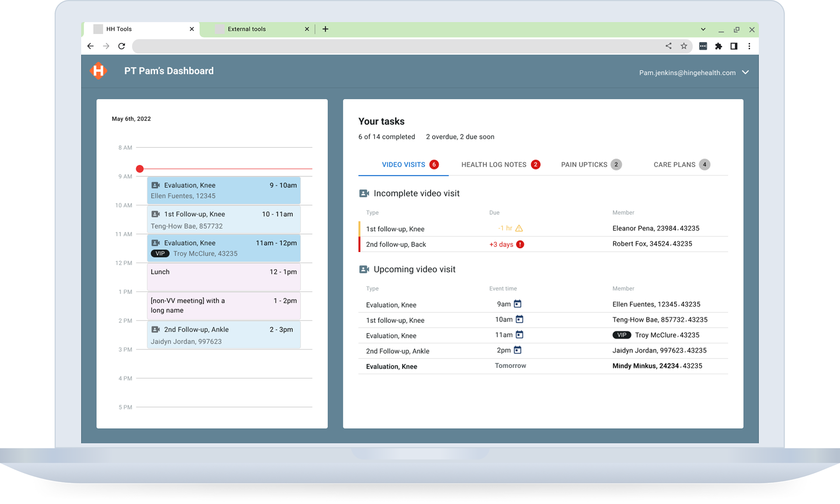Open Jaidyn Jordan 2 - 3pm calendar event
840x504 pixels.
point(224,335)
